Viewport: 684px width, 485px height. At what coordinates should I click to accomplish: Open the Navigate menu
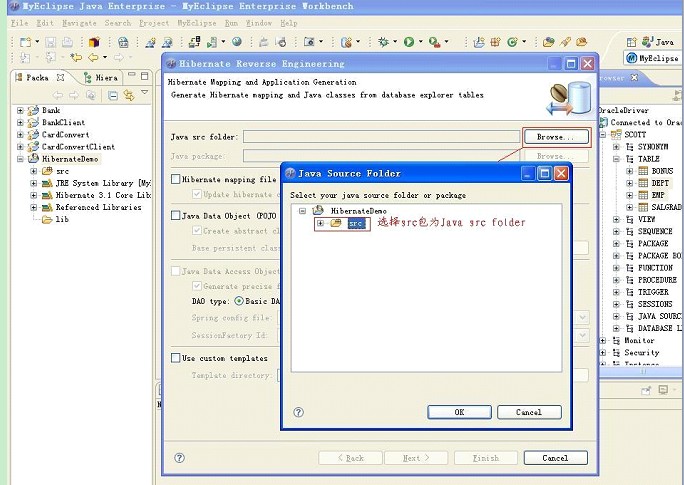click(x=79, y=23)
